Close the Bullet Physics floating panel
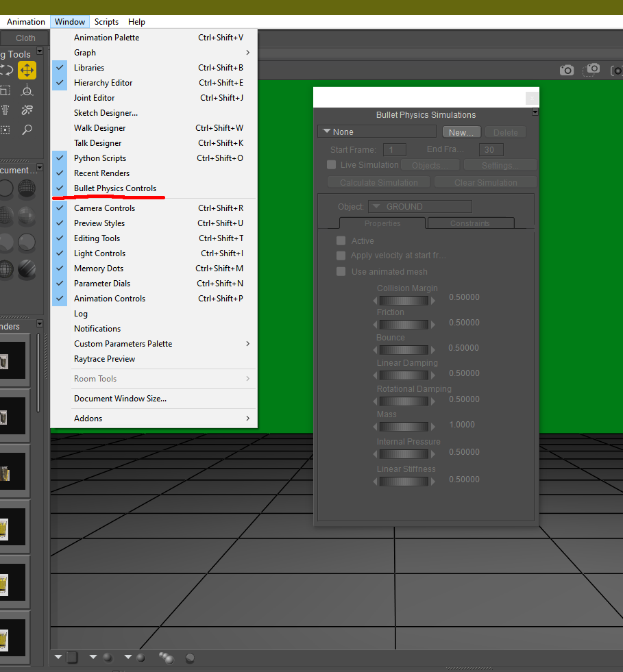The width and height of the screenshot is (623, 672). coord(532,98)
